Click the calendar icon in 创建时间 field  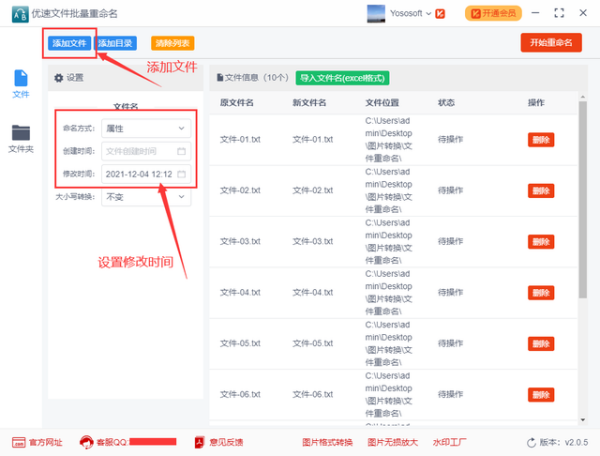point(181,151)
